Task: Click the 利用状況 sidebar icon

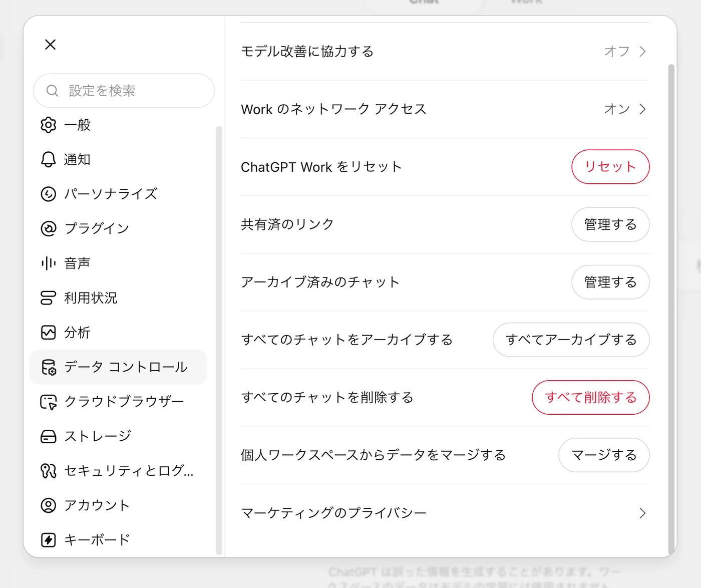Action: click(48, 298)
